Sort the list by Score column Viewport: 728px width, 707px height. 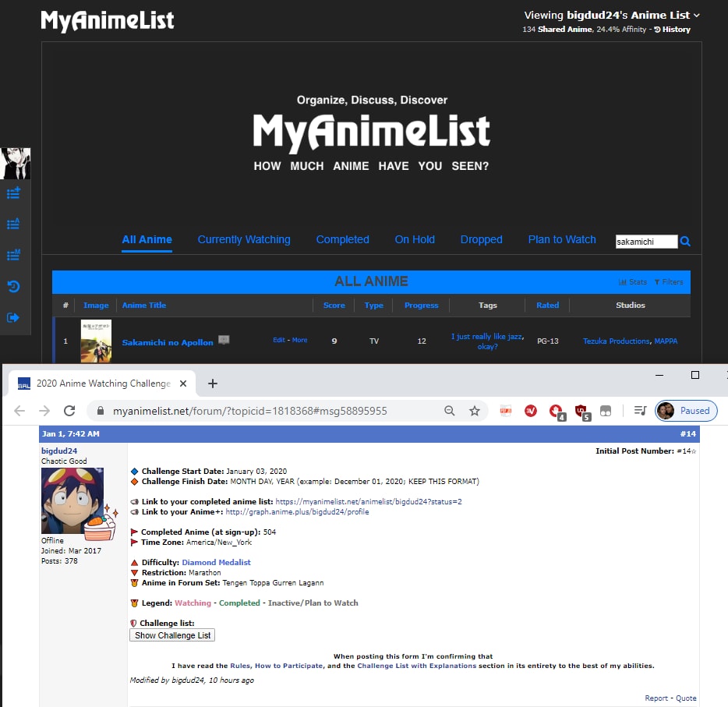pyautogui.click(x=334, y=306)
